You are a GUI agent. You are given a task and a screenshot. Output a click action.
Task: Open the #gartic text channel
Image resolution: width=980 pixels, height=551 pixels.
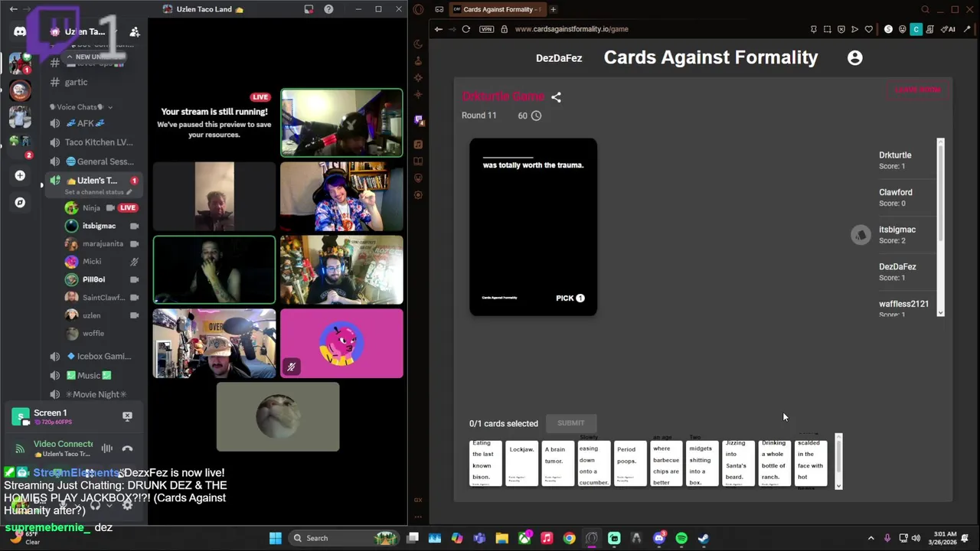[76, 82]
